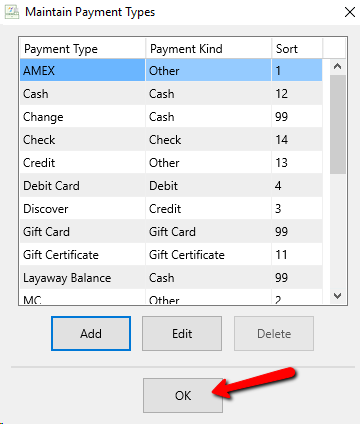Select the Debit Card payment type

point(83,186)
